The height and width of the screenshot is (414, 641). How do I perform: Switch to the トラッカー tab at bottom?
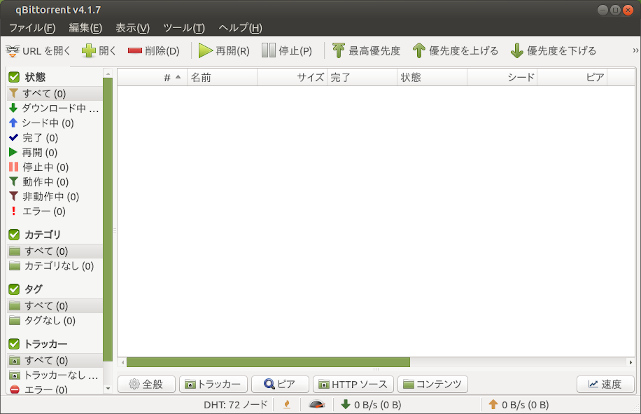[x=212, y=384]
